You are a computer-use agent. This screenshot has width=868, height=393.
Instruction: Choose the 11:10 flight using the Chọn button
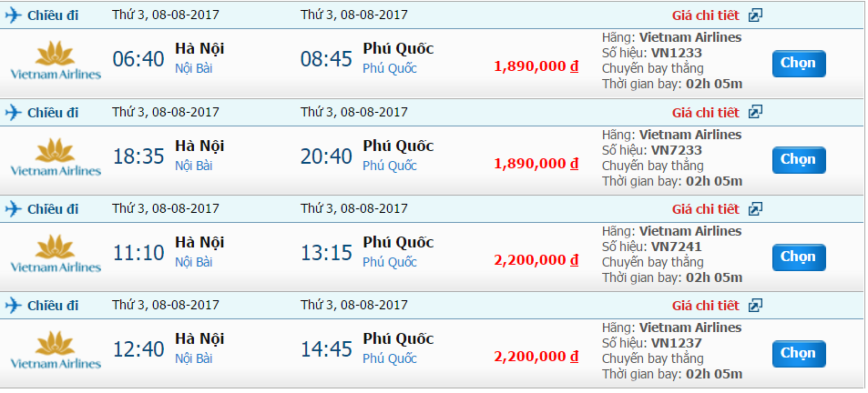point(798,257)
